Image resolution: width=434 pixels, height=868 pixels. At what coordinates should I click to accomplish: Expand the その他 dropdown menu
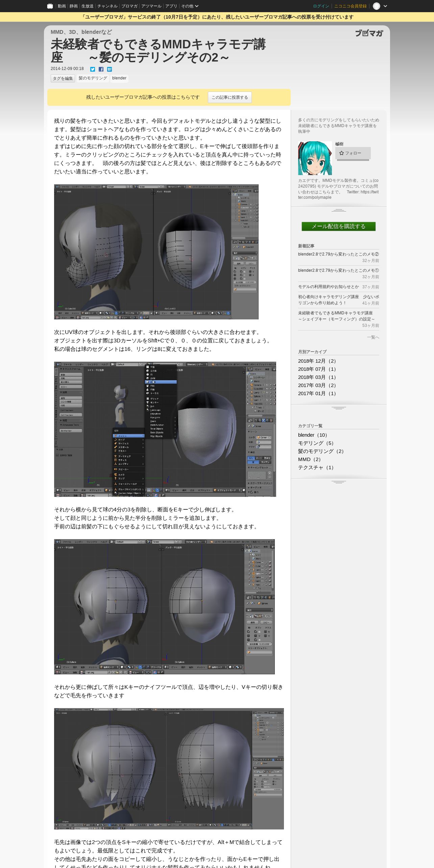(190, 6)
